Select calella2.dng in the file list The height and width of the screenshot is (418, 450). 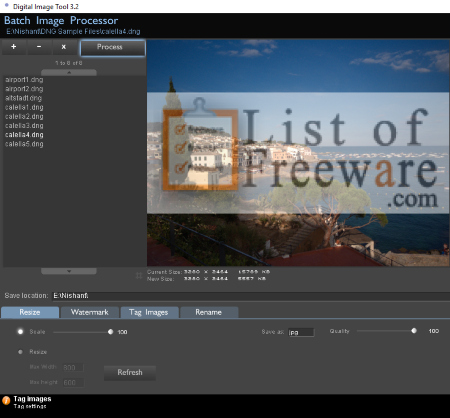(x=24, y=117)
